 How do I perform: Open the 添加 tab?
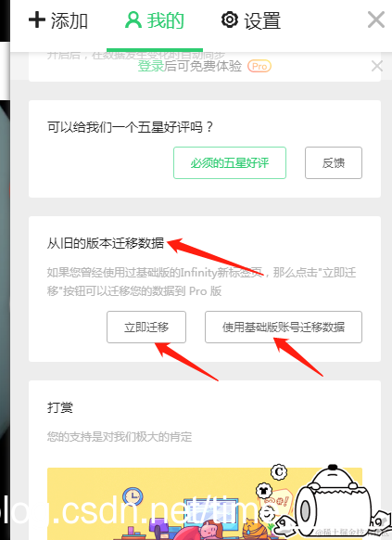tap(58, 20)
